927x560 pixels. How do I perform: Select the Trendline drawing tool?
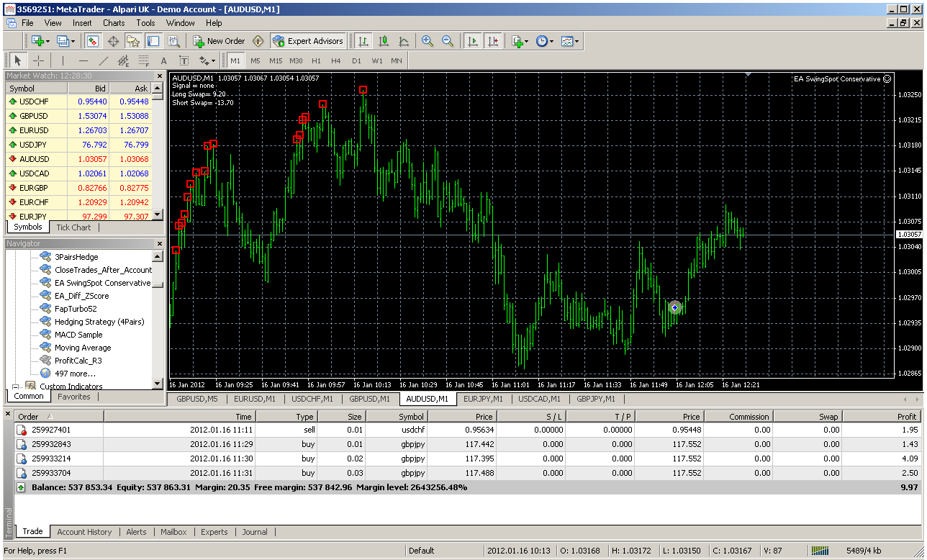(103, 60)
